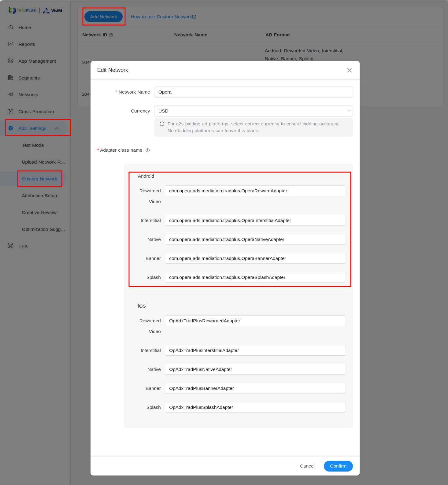448x485 pixels.
Task: Click Android Interstitial adapter field
Action: click(255, 220)
